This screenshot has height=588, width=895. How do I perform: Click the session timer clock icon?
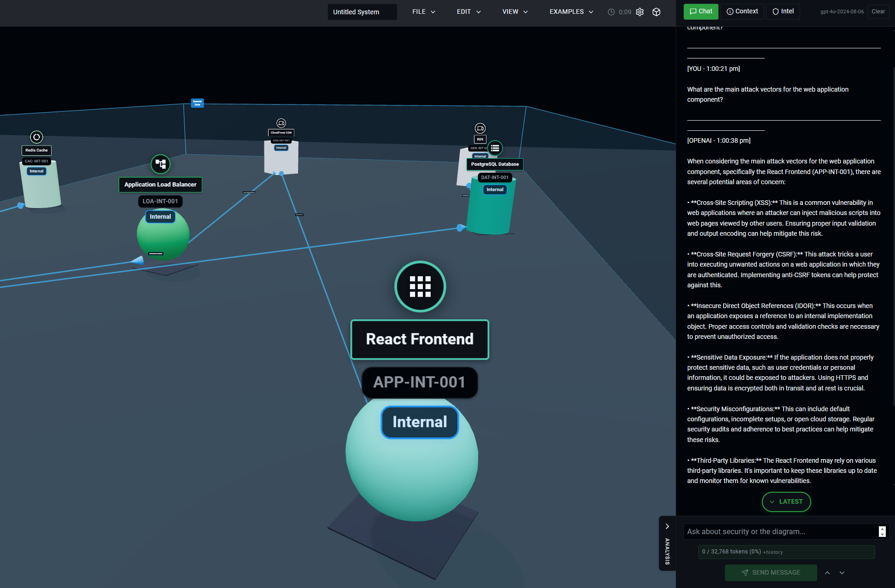pyautogui.click(x=611, y=12)
